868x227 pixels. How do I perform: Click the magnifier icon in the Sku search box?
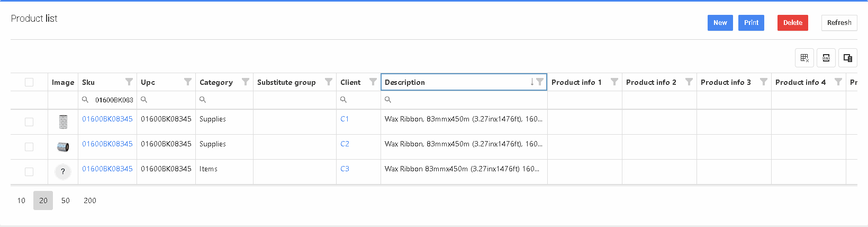85,100
